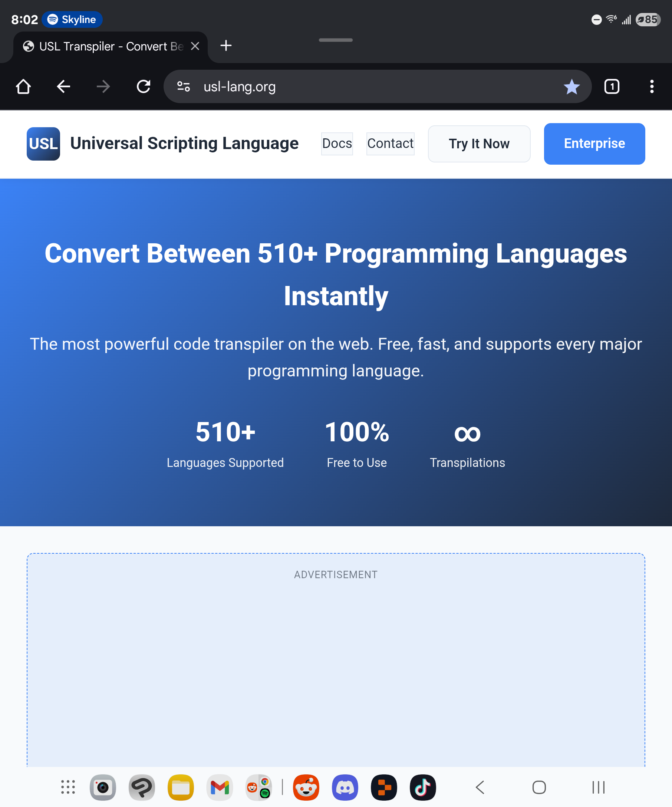Select the USL Transpiler browser tab

(x=104, y=46)
